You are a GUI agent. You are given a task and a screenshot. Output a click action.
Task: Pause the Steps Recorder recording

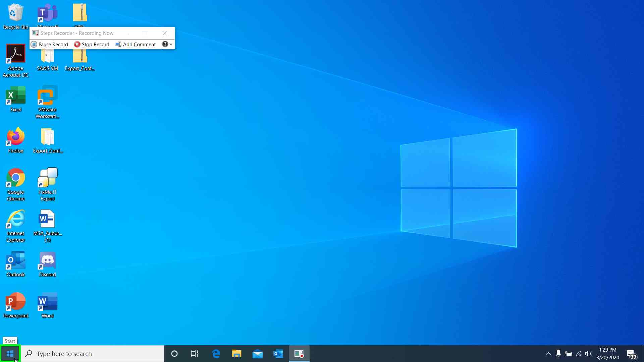(x=49, y=44)
